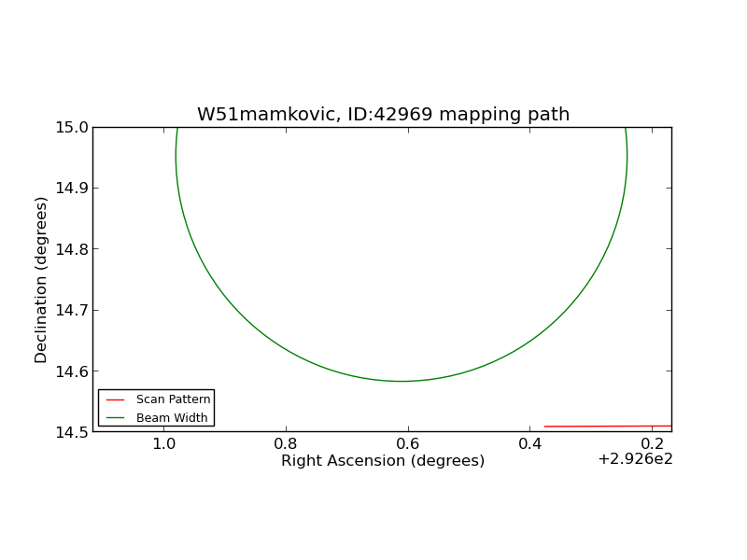Click the axis offset text '+2.926e2'

635,459
